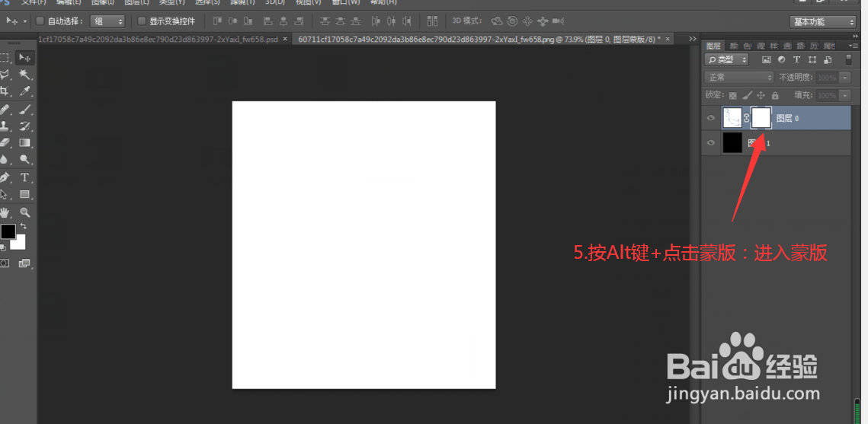Screen dimensions: 868x424
Task: Click the 3D roll mode icon
Action: 513,21
